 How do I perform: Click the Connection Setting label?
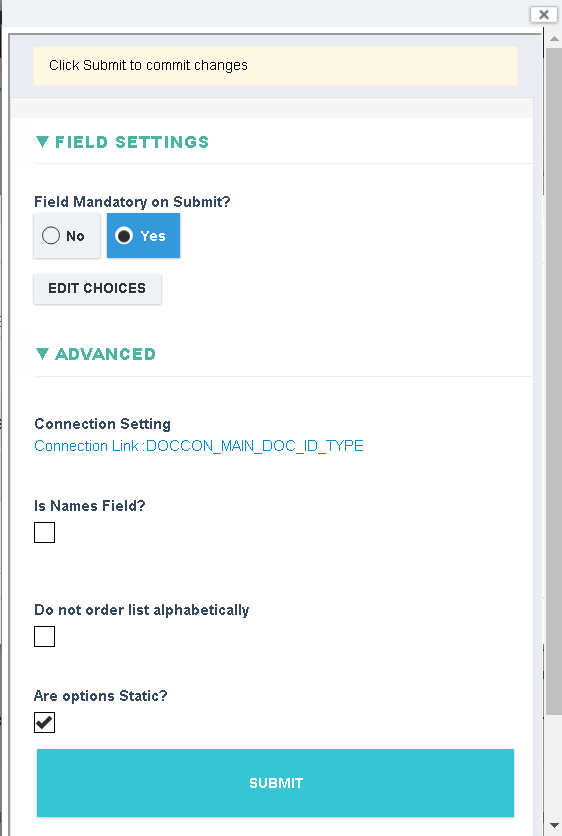click(x=102, y=424)
